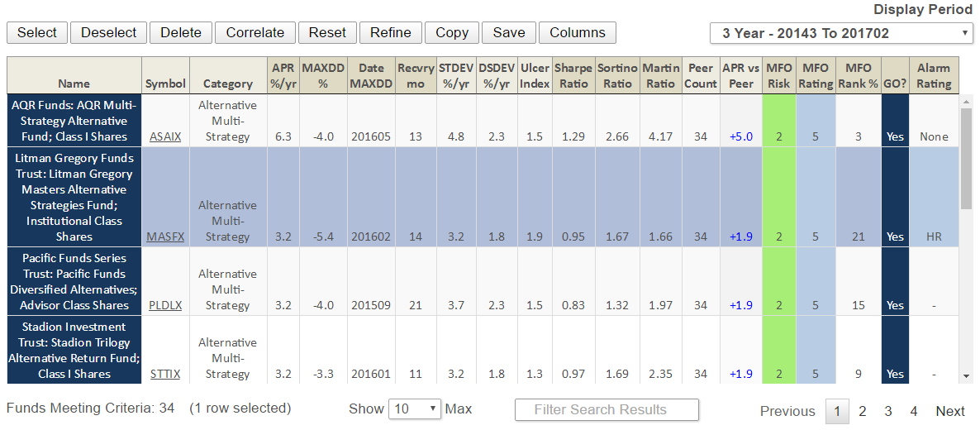980x430 pixels.
Task: Expand the Show rows count dropdown
Action: (x=416, y=409)
